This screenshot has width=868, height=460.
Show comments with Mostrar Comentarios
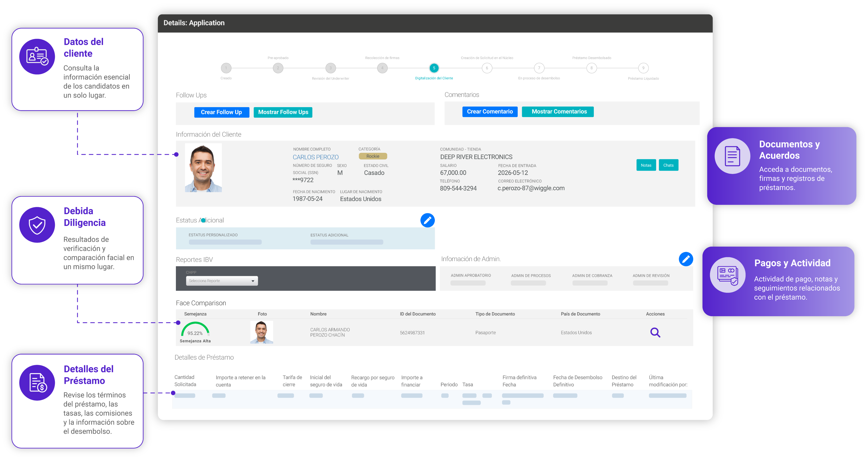coord(558,111)
